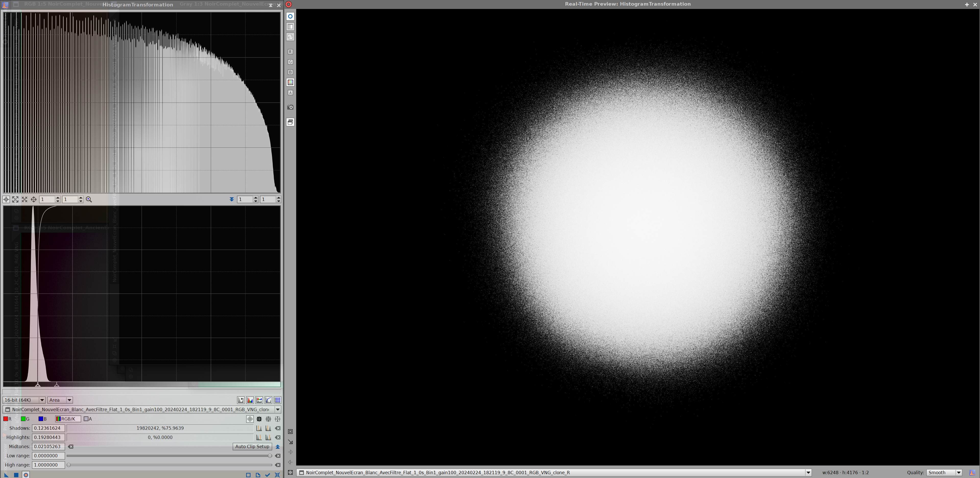
Task: Apply global with the blue square button
Action: pos(16,475)
